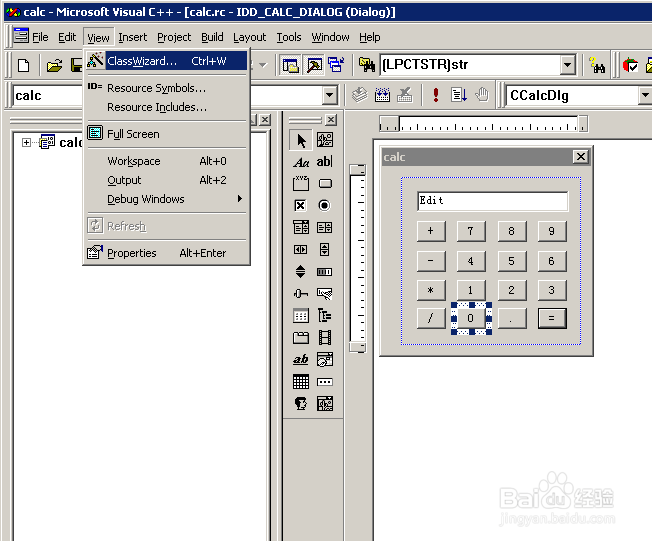Choose the Static Text (Aa) control

tap(301, 162)
